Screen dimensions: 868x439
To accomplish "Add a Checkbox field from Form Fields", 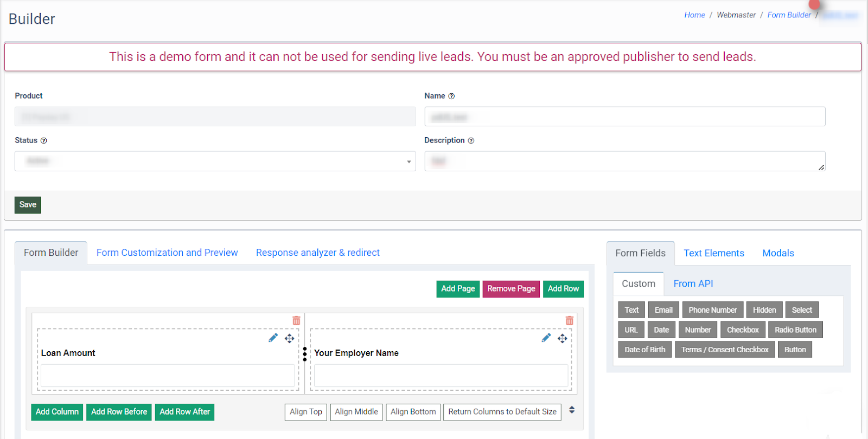I will point(742,330).
